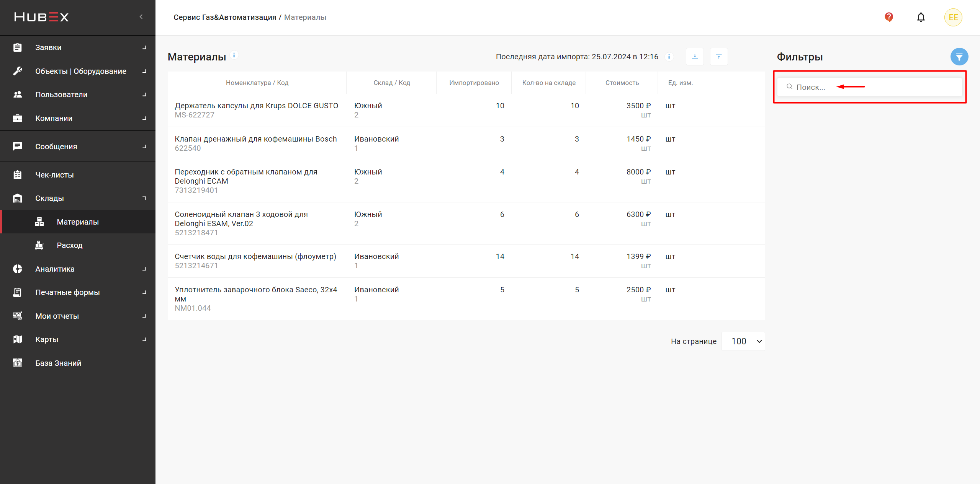Collapse the sidebar with the chevron arrow
980x484 pixels.
pos(141,17)
